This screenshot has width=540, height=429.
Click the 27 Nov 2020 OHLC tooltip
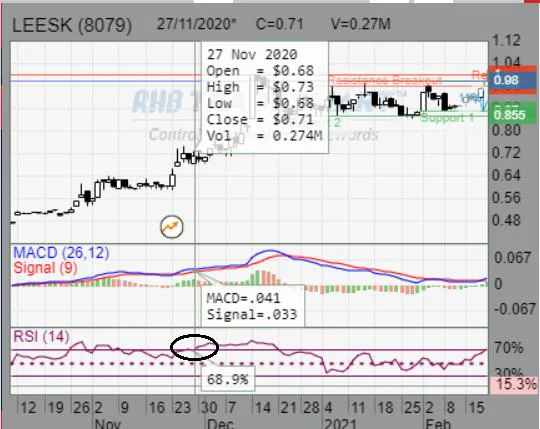pyautogui.click(x=264, y=97)
